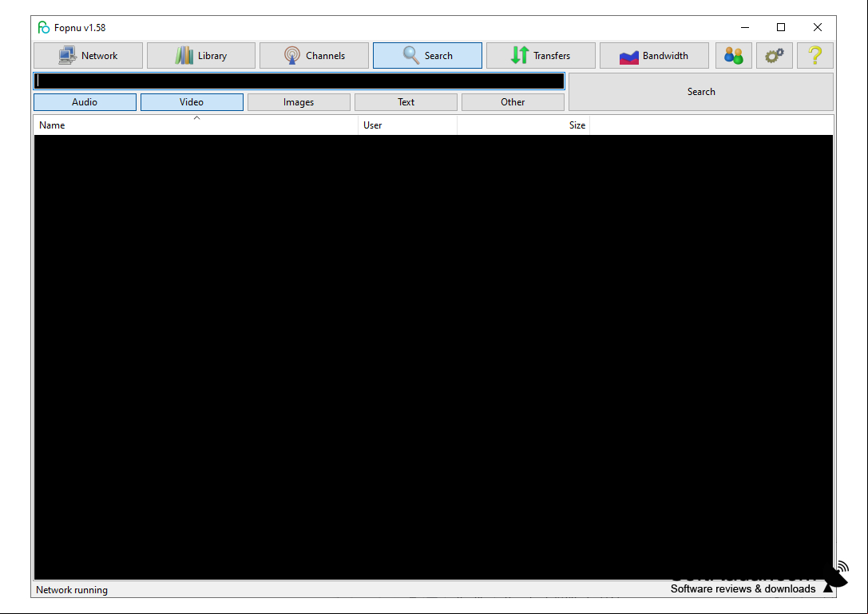
Task: Maximize the Fopnu window
Action: 781,27
